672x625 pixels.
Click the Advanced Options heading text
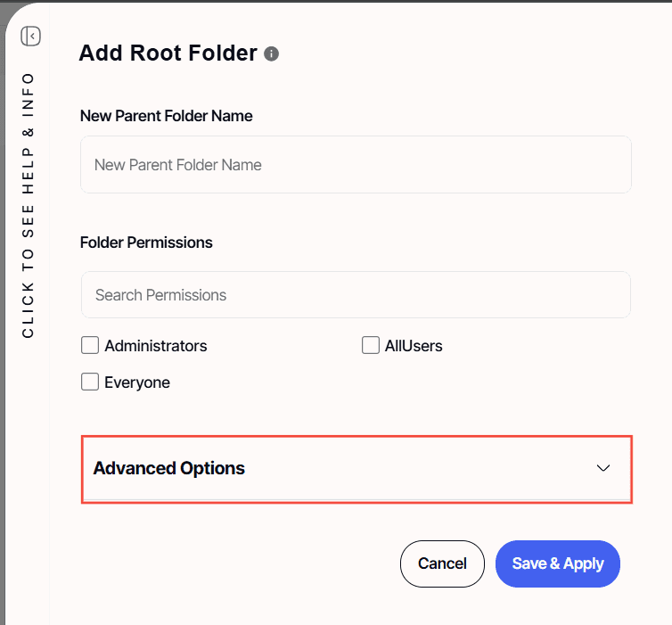(169, 468)
